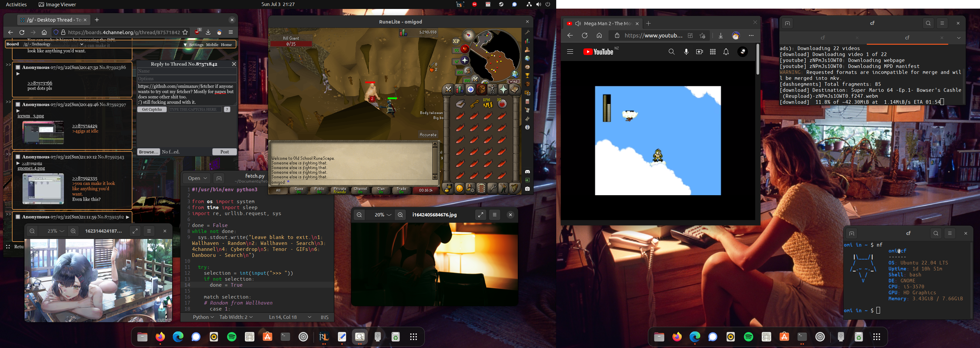Click the Name field in reply form
The width and height of the screenshot is (980, 348).
click(x=187, y=71)
